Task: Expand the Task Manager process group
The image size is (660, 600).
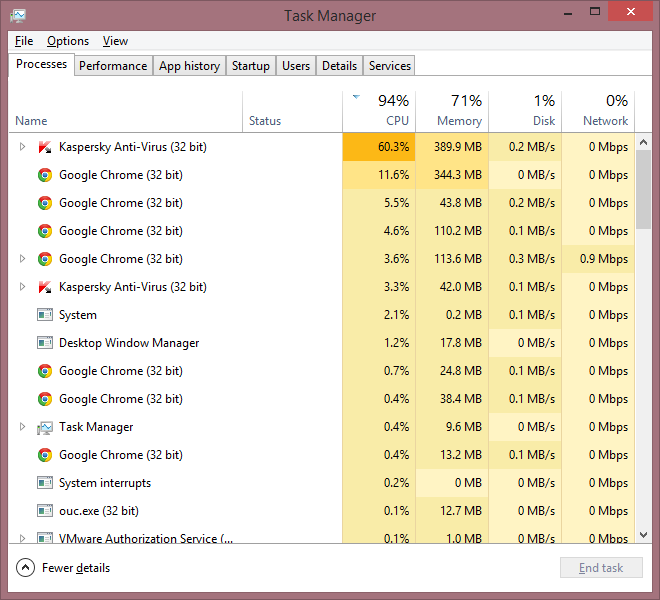Action: [23, 427]
